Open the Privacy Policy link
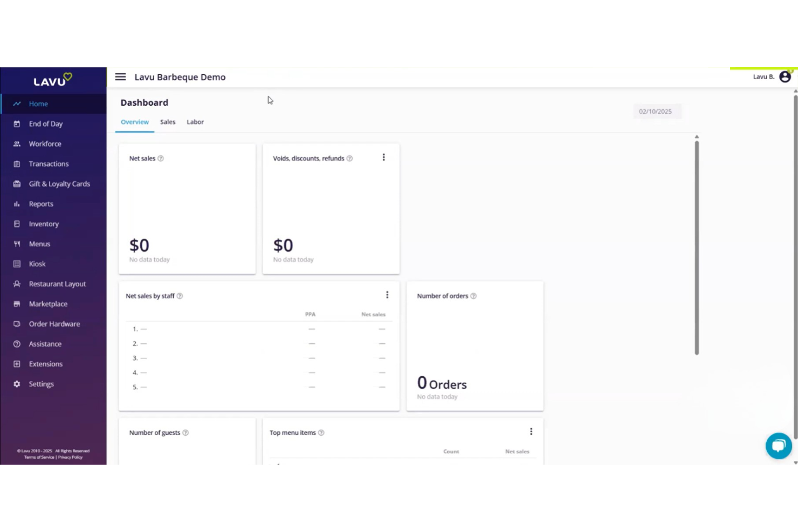 70,457
